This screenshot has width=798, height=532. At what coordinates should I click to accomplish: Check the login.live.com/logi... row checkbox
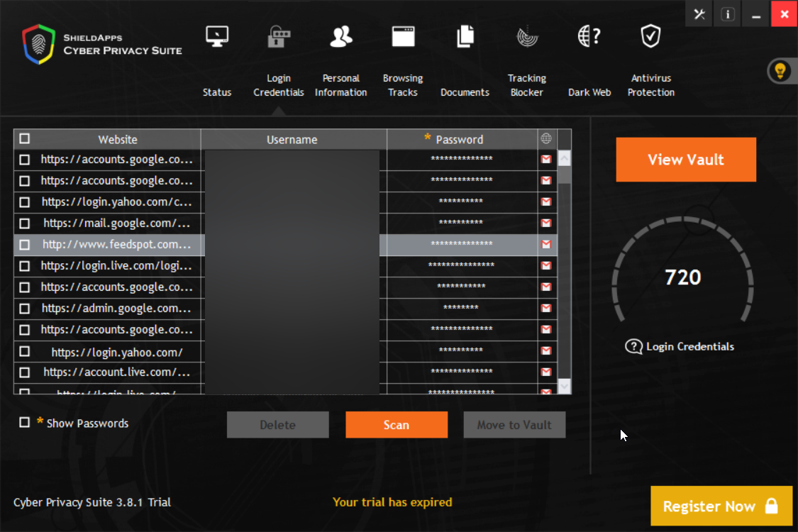[24, 266]
